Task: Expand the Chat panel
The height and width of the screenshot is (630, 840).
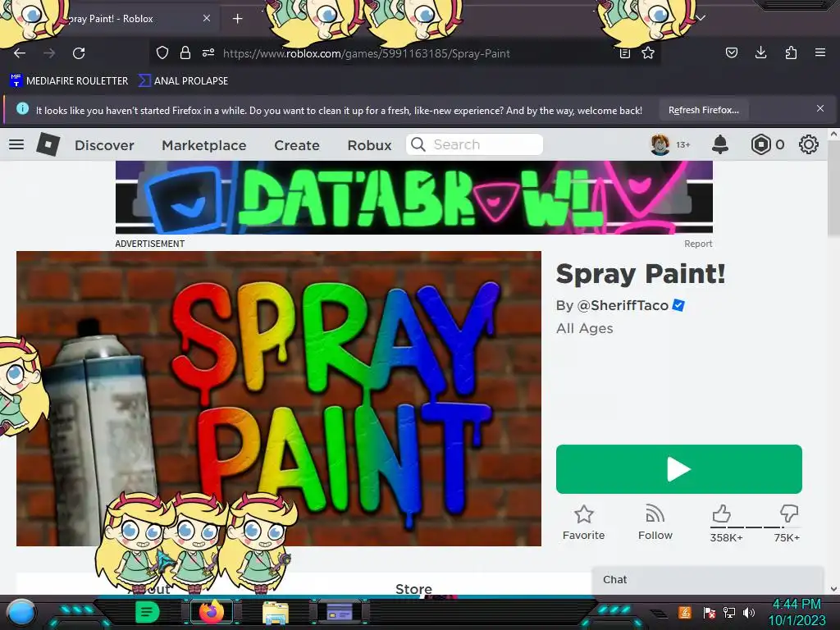Action: (707, 580)
